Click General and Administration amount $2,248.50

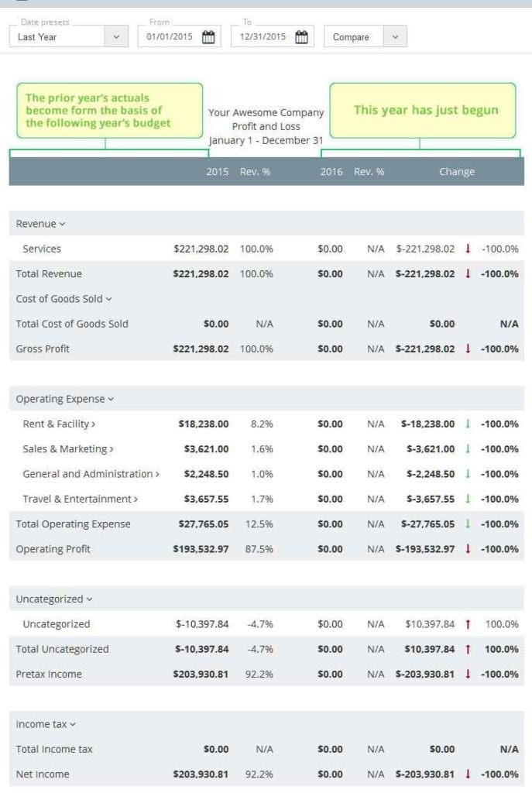pyautogui.click(x=206, y=474)
